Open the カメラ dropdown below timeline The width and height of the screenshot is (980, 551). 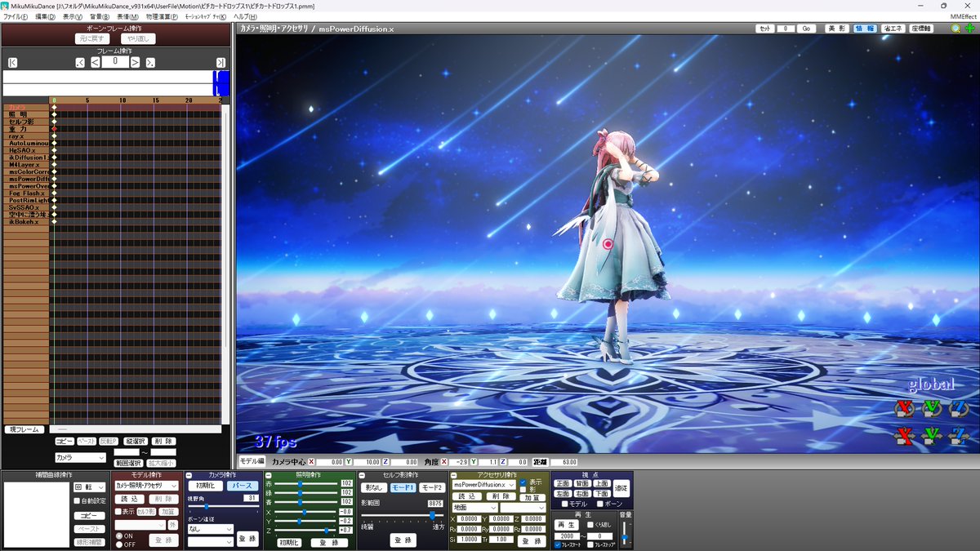point(81,458)
